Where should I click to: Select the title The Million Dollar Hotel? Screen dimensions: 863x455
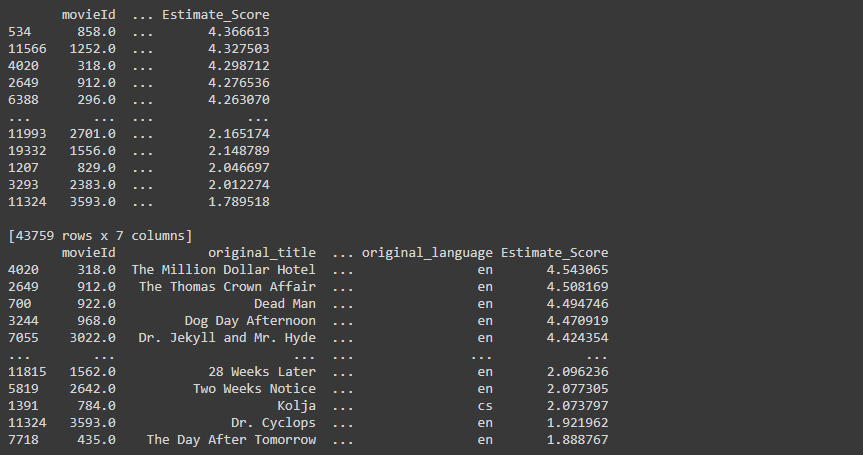pyautogui.click(x=223, y=270)
